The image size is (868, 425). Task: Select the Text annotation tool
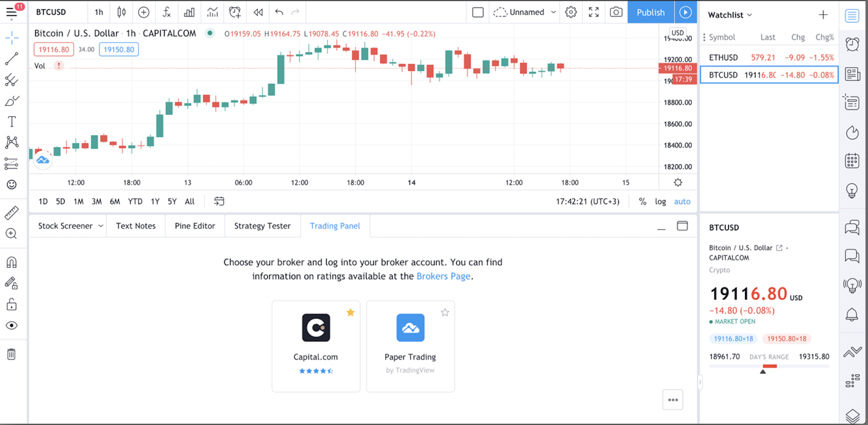(11, 122)
